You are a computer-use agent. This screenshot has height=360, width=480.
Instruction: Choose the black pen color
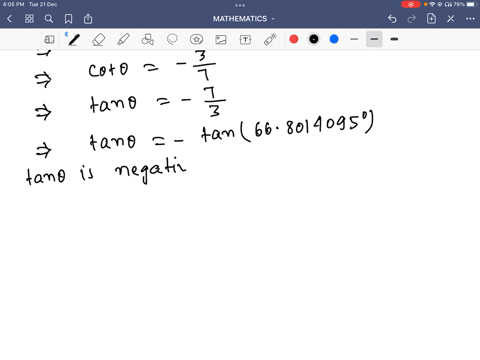coord(314,39)
